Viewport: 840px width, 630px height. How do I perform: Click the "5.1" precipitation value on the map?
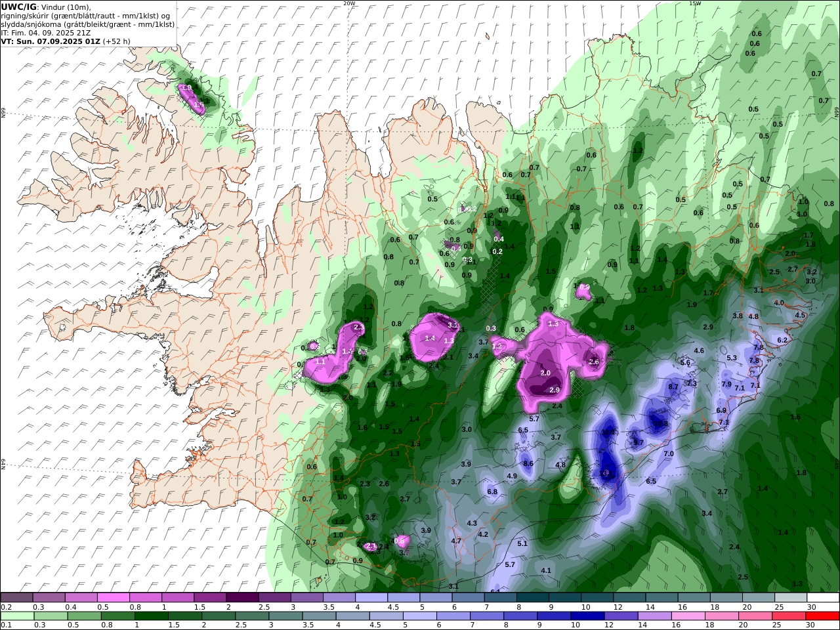pos(522,543)
